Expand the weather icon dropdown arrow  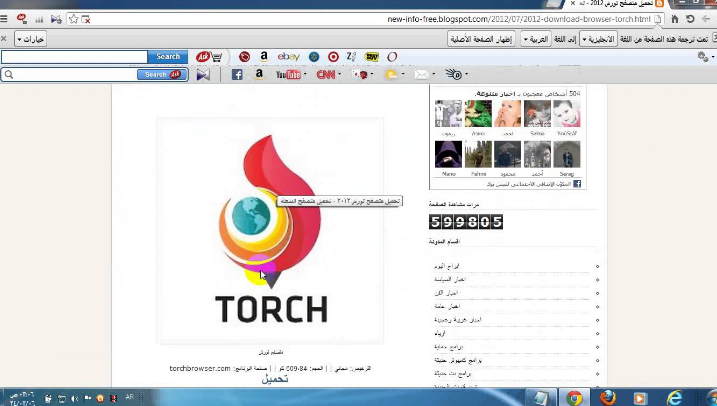click(x=402, y=74)
